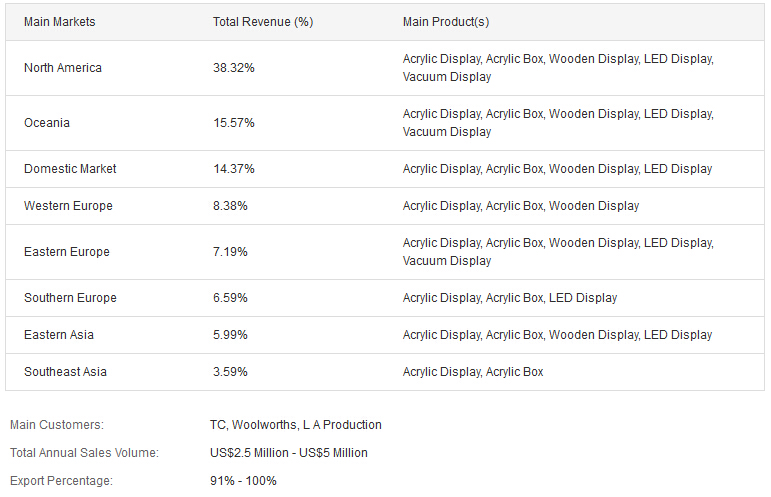Click the 15.57% revenue value
771x497 pixels.
(x=234, y=123)
